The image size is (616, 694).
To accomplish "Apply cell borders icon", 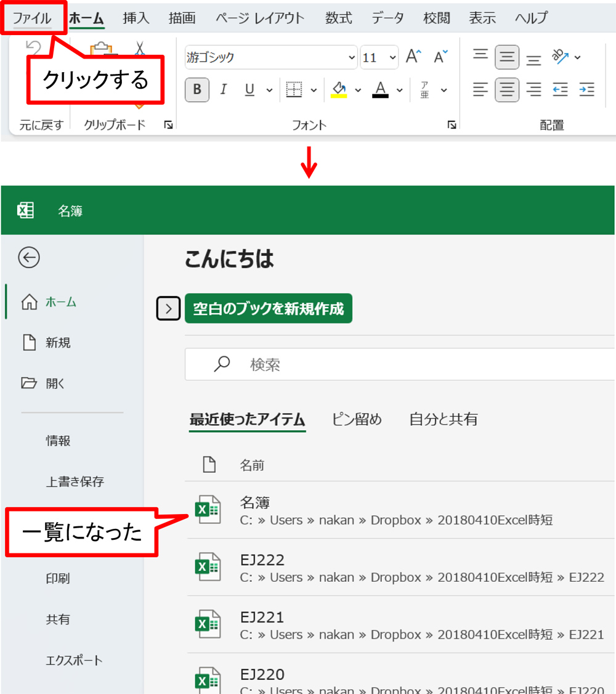I will (x=294, y=90).
